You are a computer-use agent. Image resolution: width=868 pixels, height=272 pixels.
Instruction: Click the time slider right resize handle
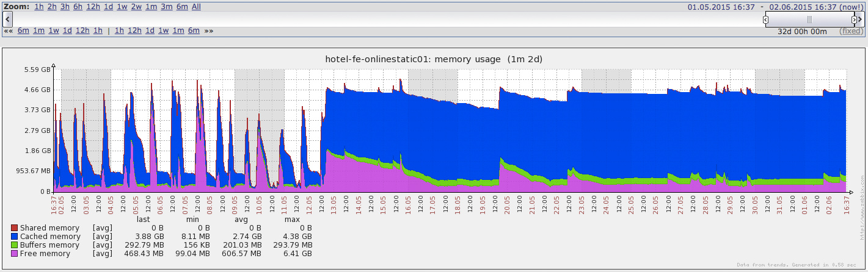854,20
